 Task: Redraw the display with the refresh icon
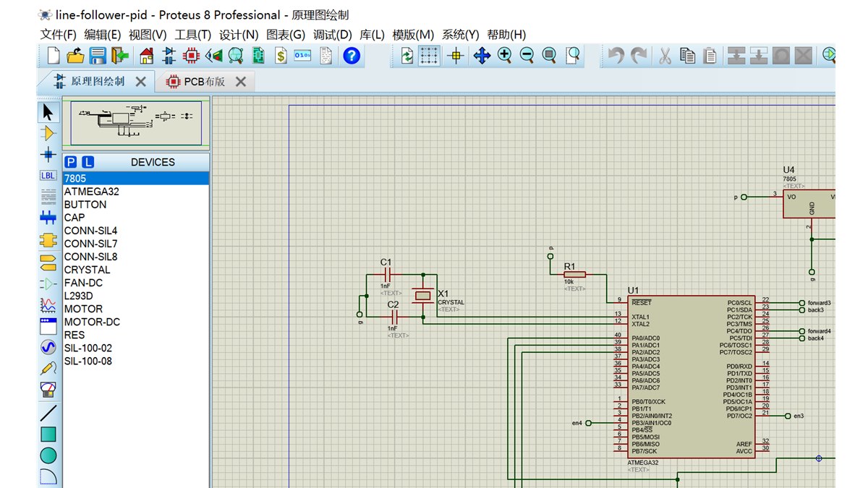[x=407, y=56]
